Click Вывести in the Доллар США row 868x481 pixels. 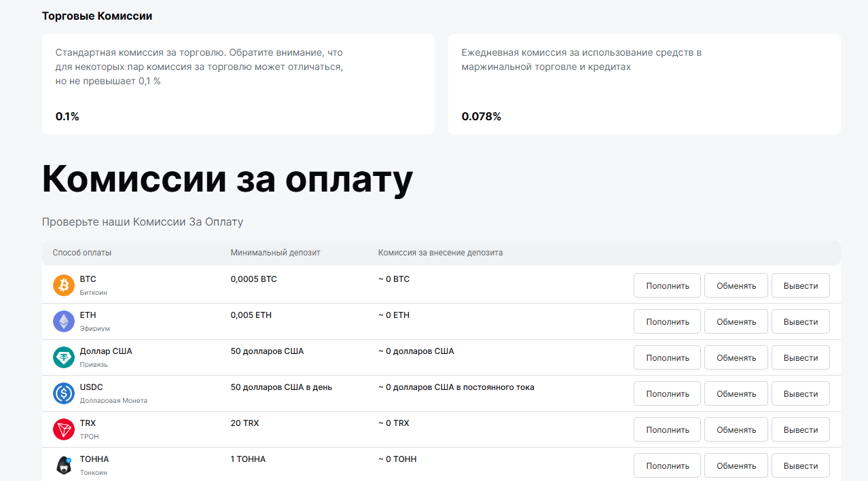tap(801, 357)
